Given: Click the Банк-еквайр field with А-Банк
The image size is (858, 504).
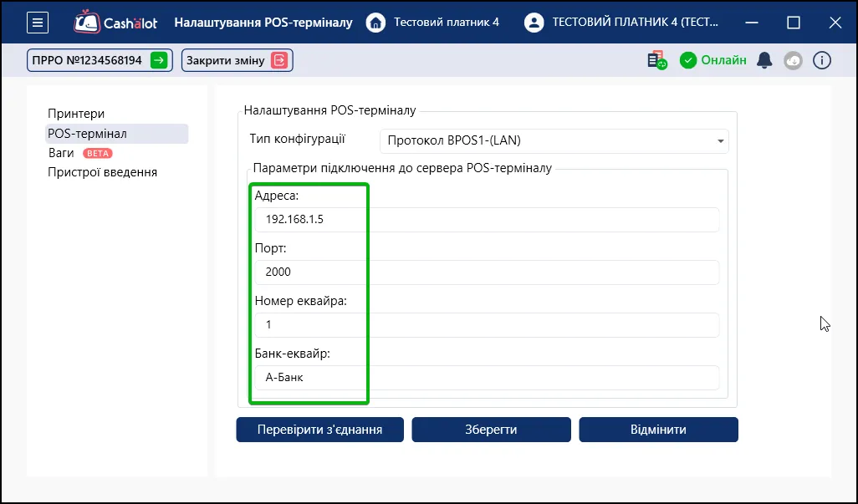Looking at the screenshot, I should coord(487,378).
